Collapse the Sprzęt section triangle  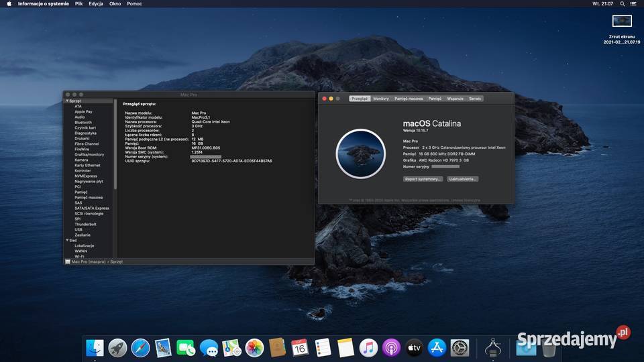coord(67,101)
